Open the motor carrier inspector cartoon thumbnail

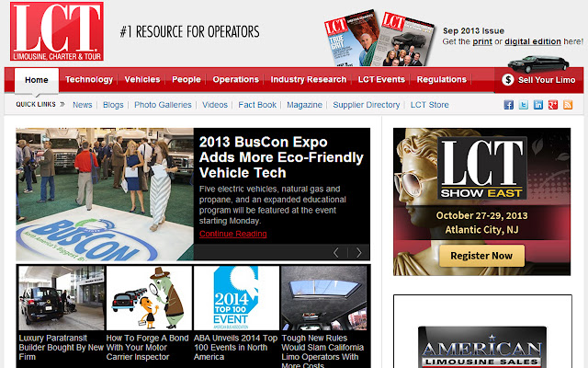149,298
